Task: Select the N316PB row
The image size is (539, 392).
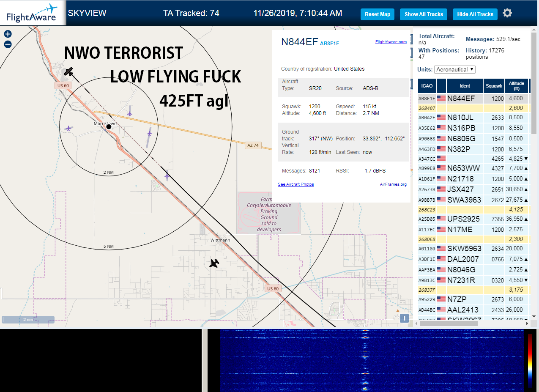Action: coord(473,128)
